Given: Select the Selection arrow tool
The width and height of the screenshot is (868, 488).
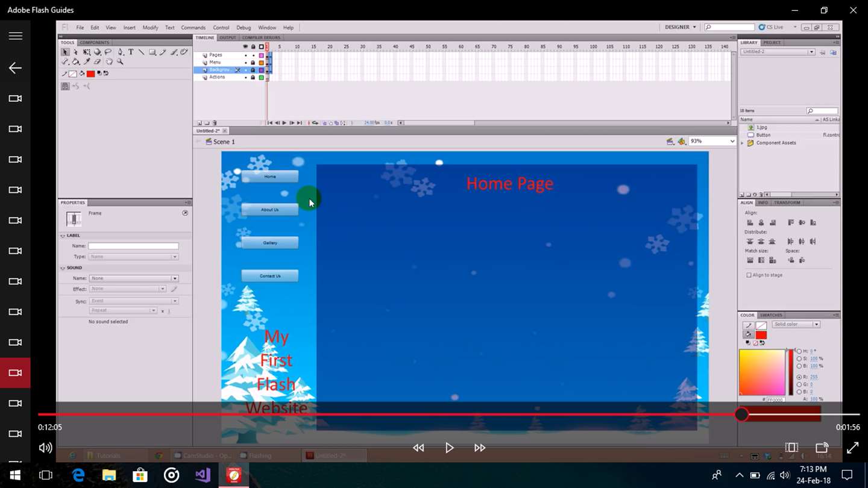Looking at the screenshot, I should (65, 52).
